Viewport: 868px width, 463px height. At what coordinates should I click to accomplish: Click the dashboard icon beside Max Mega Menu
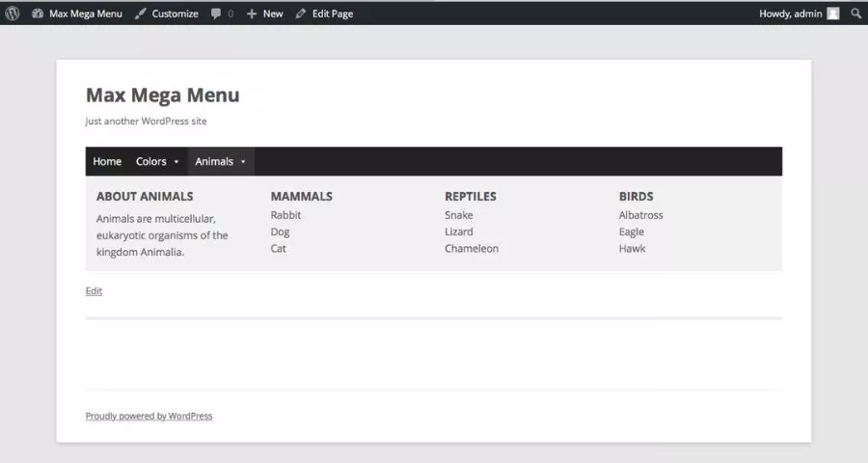(38, 14)
